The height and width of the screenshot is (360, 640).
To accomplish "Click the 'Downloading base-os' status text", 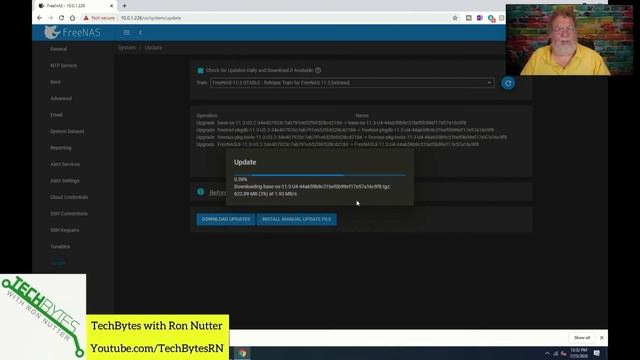I will 312,187.
